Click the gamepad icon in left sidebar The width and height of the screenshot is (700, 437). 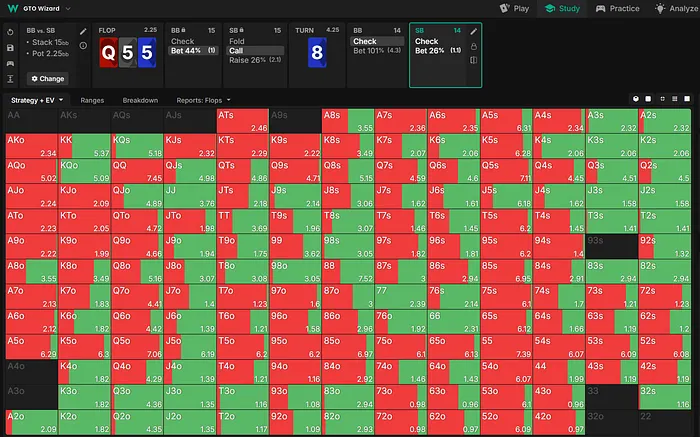9,63
